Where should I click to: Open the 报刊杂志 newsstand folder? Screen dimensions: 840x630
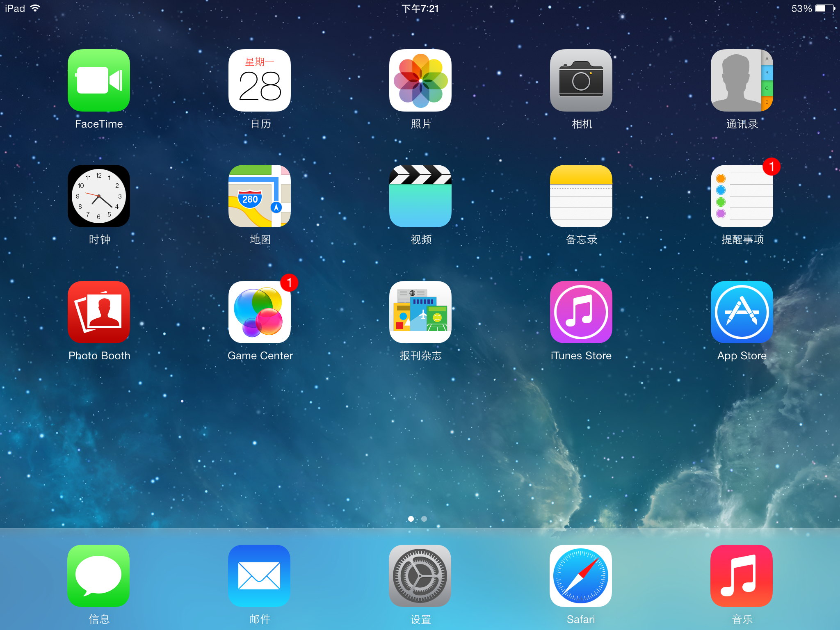coord(420,312)
